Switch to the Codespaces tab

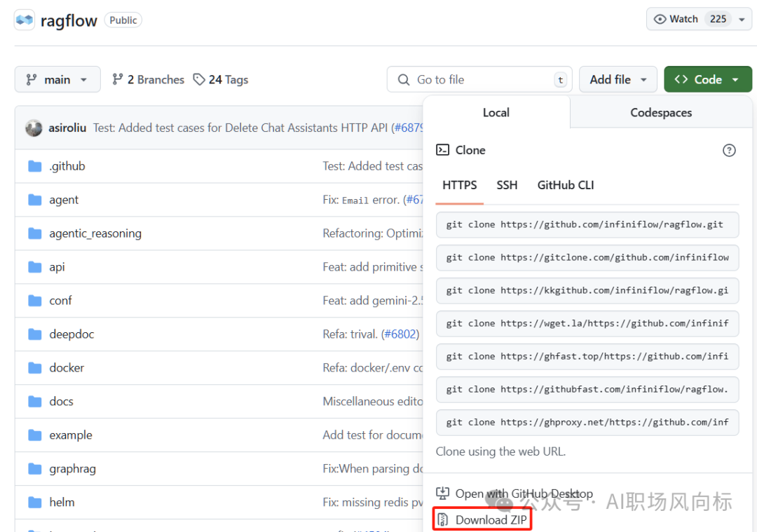coord(661,112)
